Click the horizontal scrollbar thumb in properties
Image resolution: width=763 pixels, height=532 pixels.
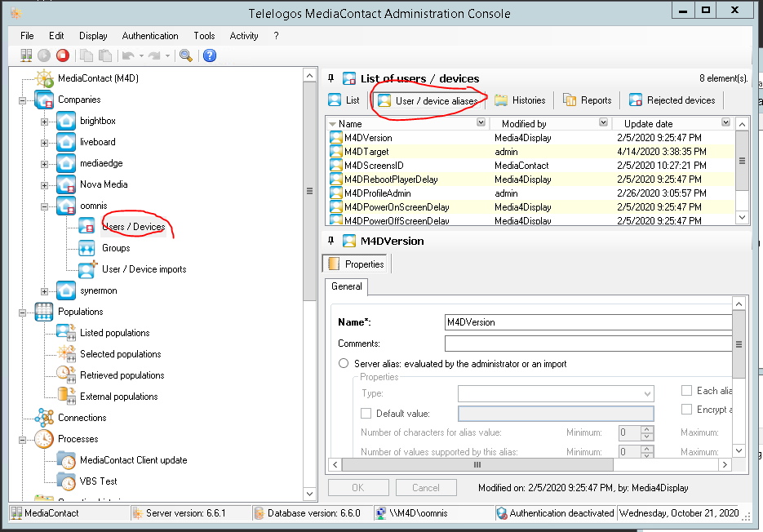click(x=477, y=465)
